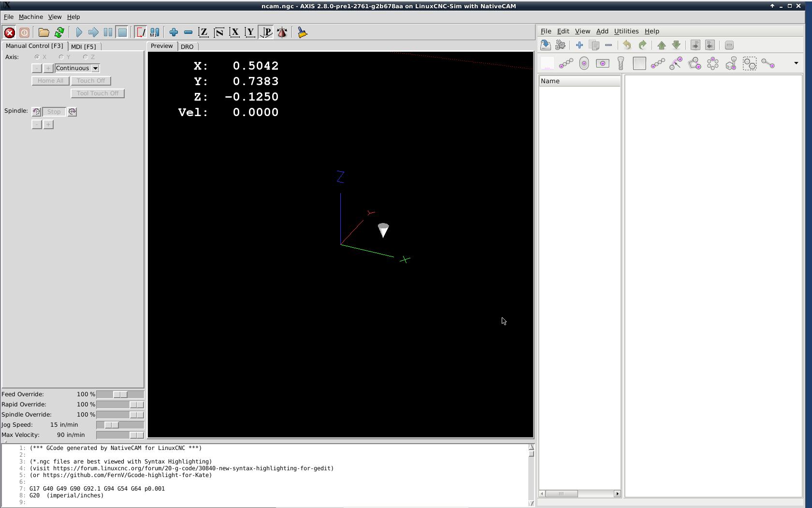Click the jog plus button beside Continuous
The height and width of the screenshot is (508, 812).
[x=48, y=68]
